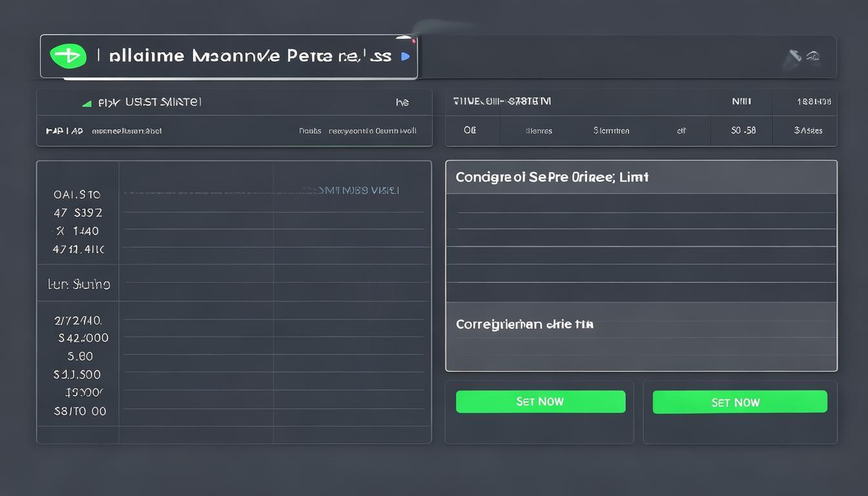Click the '5.80' value

click(x=80, y=356)
